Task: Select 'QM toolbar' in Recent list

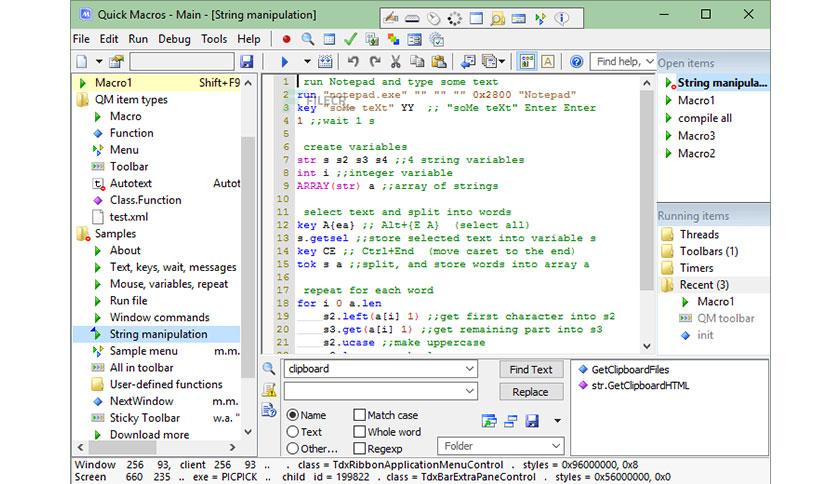Action: pyautogui.click(x=726, y=319)
